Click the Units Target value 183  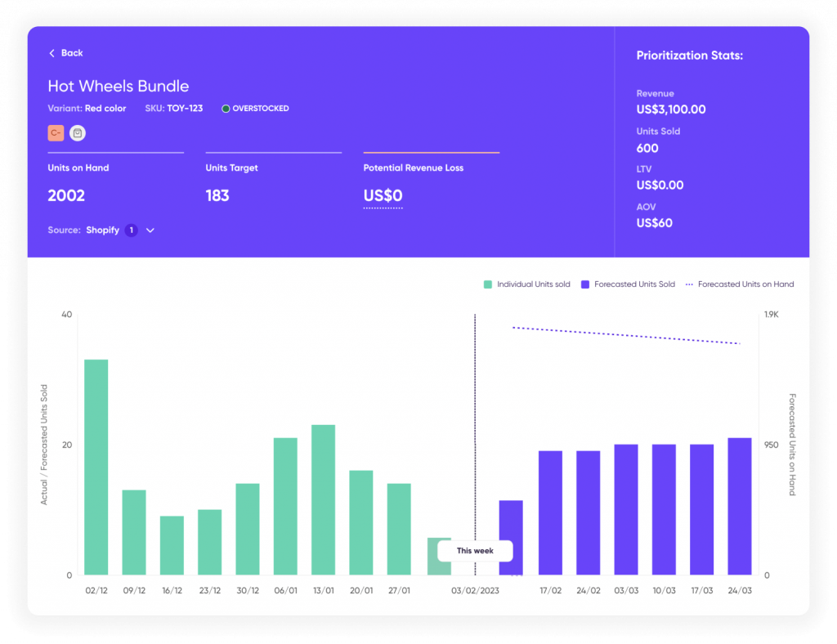coord(217,196)
